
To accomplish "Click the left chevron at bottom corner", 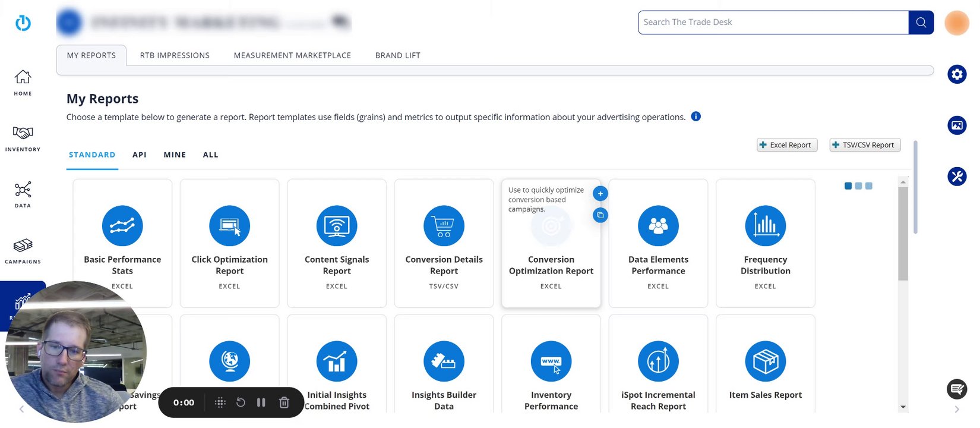I will coord(21,409).
